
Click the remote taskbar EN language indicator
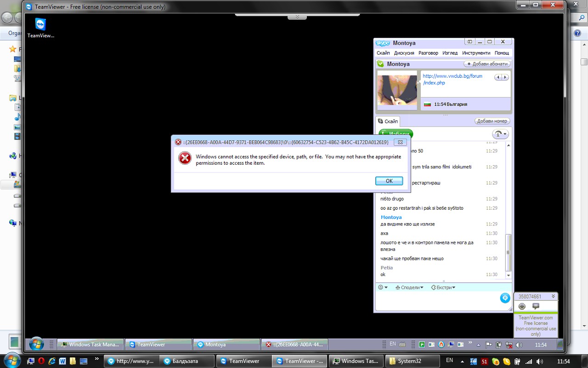(393, 344)
